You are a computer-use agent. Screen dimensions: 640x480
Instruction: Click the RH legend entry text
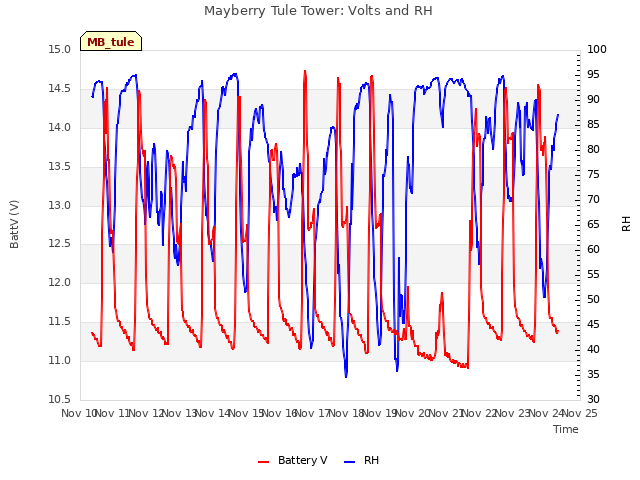click(371, 460)
